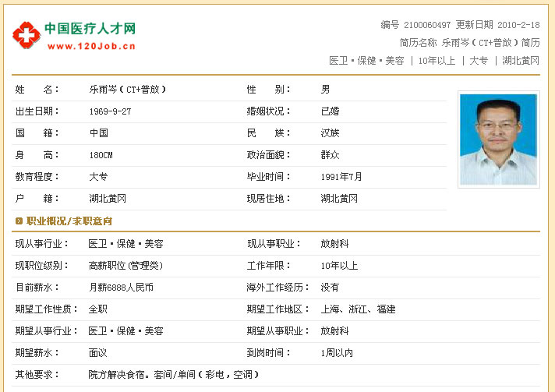
Task: Select overseas experience value 没有
Action: 330,288
